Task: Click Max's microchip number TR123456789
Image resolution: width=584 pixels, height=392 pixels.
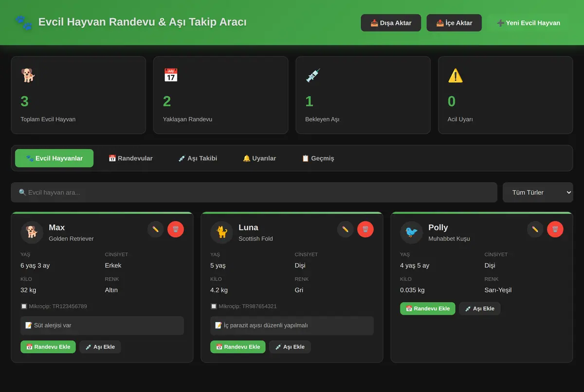Action: pyautogui.click(x=70, y=306)
